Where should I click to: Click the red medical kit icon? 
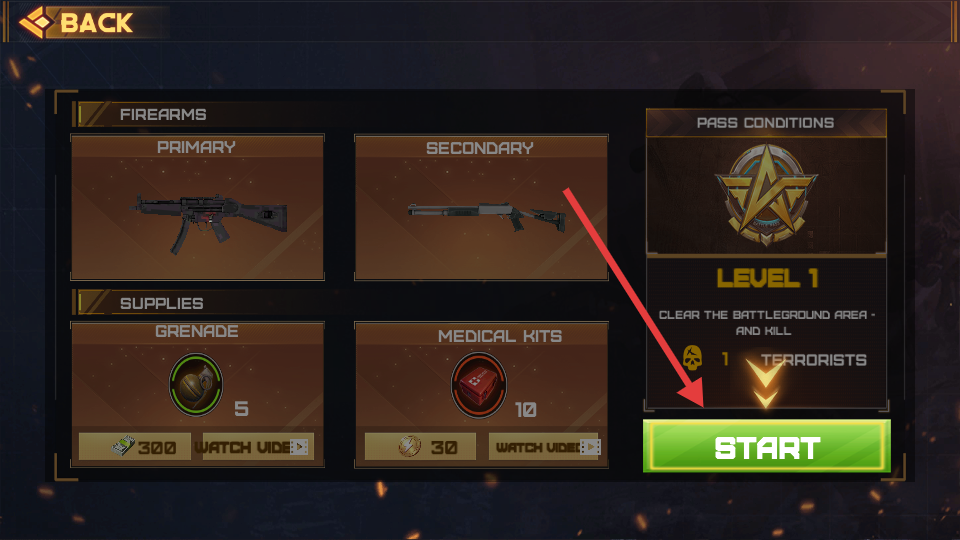click(x=479, y=384)
